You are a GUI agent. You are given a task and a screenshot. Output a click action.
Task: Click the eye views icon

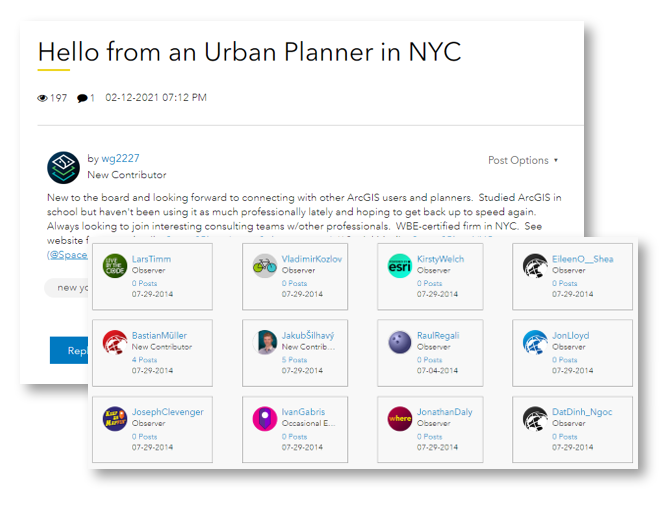point(42,98)
